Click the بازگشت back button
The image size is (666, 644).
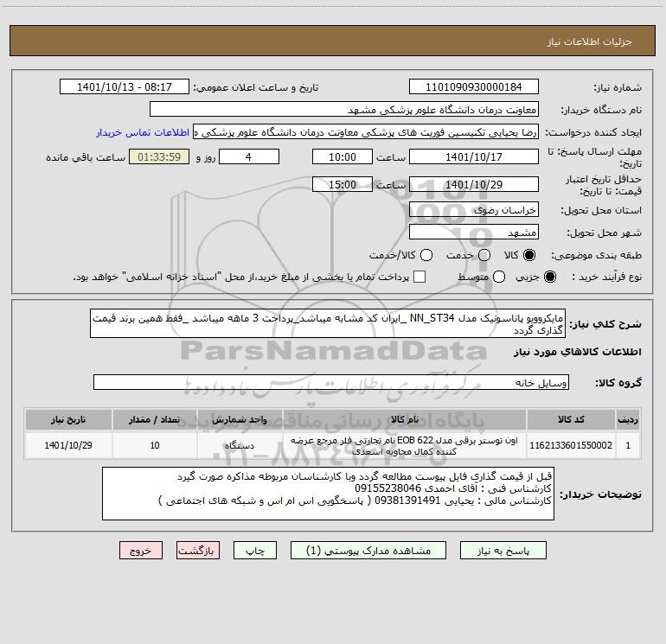coord(198,551)
